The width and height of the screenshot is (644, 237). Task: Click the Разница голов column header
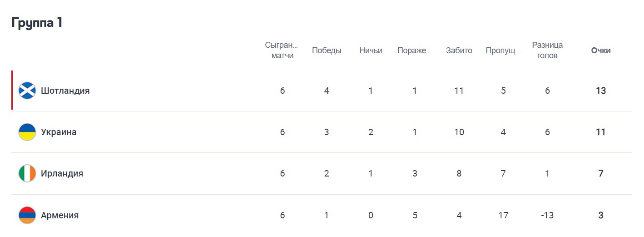[547, 50]
